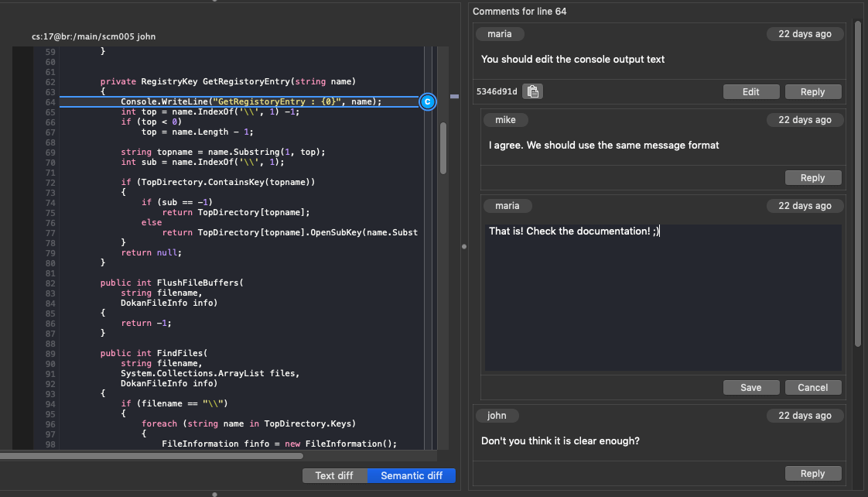Click 'string topname = name.Substring(1, top);' line
868x497 pixels.
[x=223, y=152]
